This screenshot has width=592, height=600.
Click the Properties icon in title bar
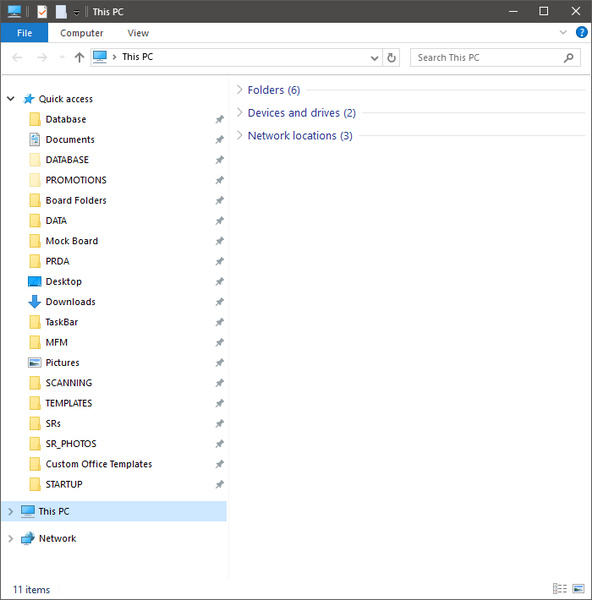coord(42,12)
